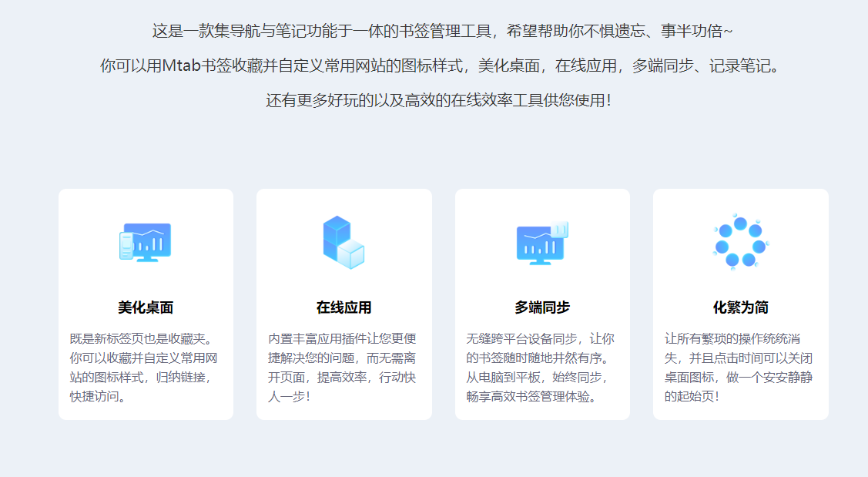Select the top introduction line about 书签管理工具
The width and height of the screenshot is (868, 477).
434,32
